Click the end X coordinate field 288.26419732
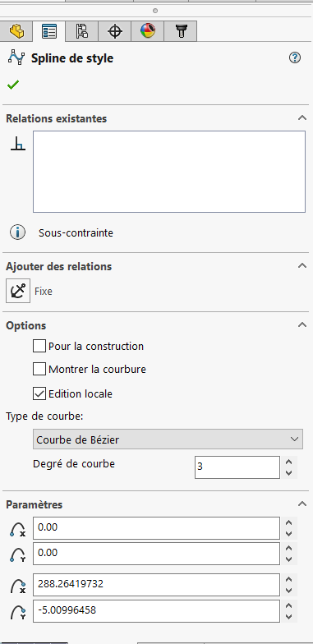 [156, 585]
